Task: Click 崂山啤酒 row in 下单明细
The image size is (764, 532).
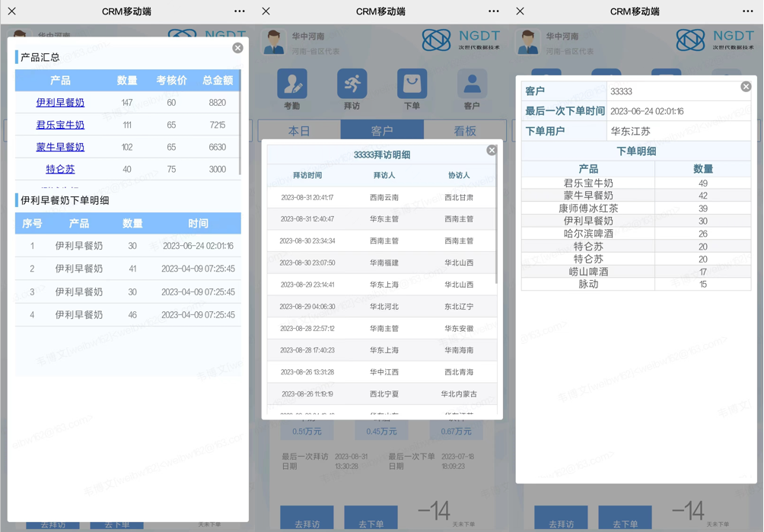Action: point(636,272)
